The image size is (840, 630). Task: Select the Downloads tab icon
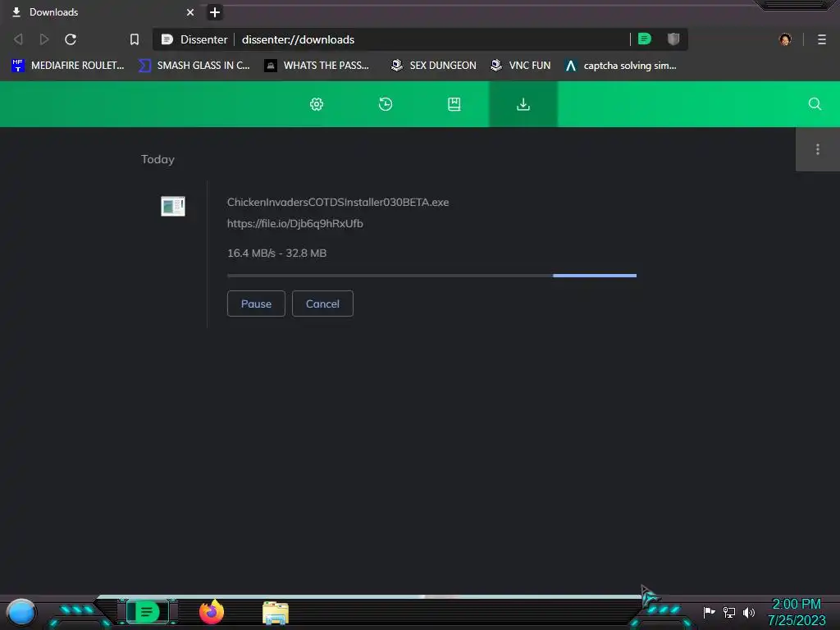(x=523, y=104)
